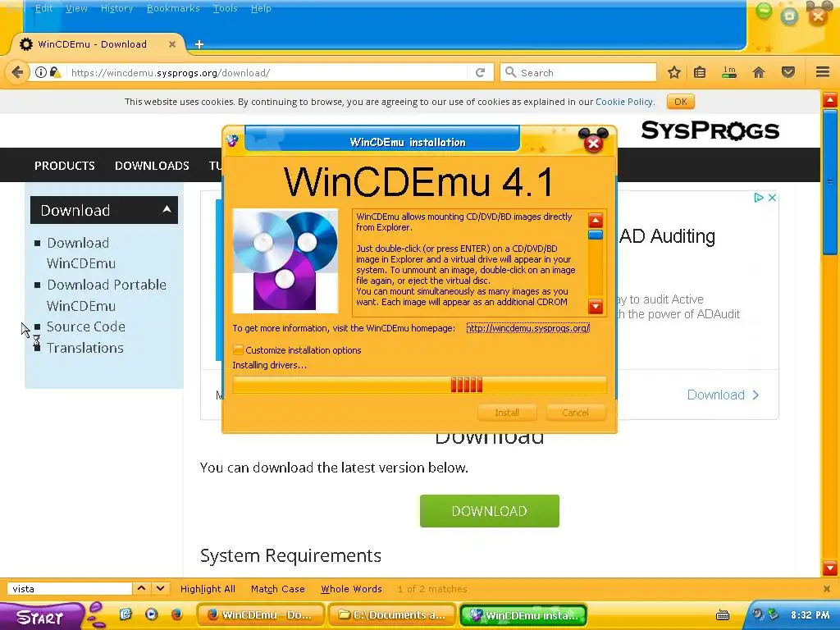Show bookmarks list icon
The width and height of the screenshot is (840, 630).
click(700, 72)
